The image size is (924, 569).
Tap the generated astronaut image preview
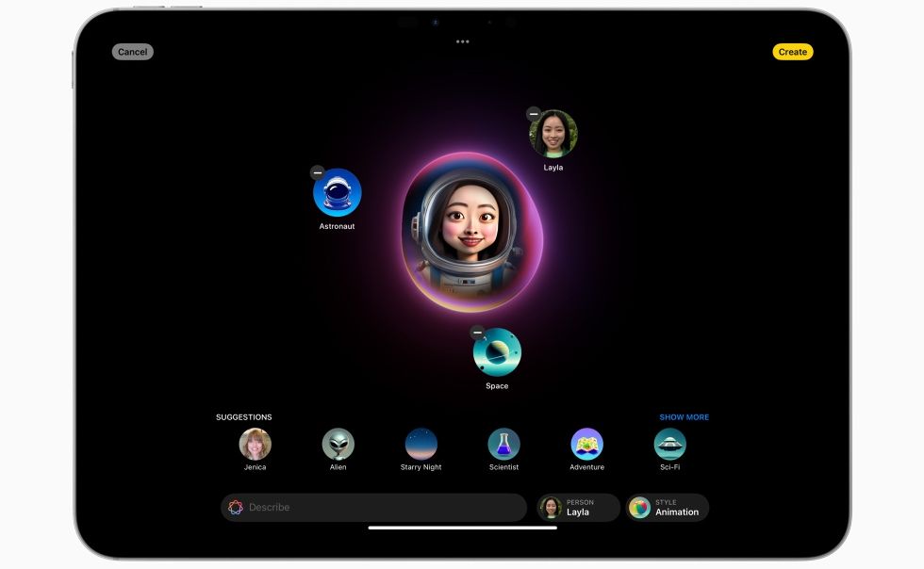472,232
